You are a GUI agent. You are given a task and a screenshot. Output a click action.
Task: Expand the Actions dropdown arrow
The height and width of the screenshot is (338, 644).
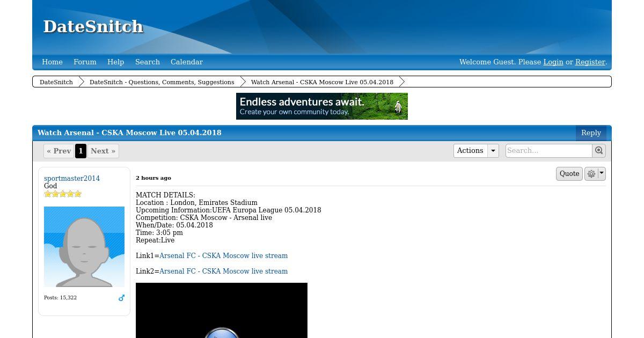point(493,151)
